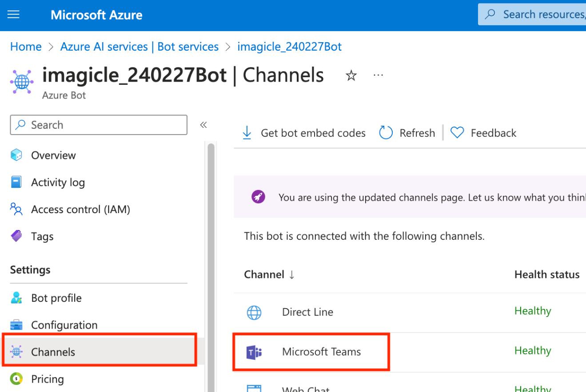The width and height of the screenshot is (586, 392).
Task: Open the Configuration settings page
Action: click(x=64, y=325)
